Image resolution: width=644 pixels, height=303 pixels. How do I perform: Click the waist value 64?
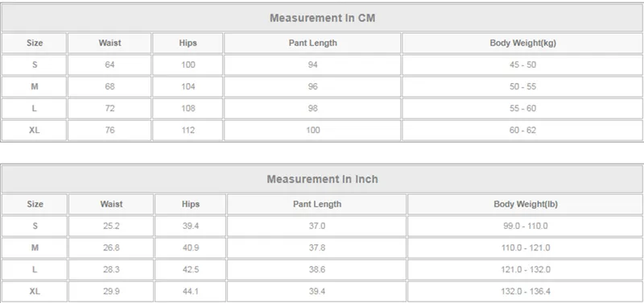(109, 64)
